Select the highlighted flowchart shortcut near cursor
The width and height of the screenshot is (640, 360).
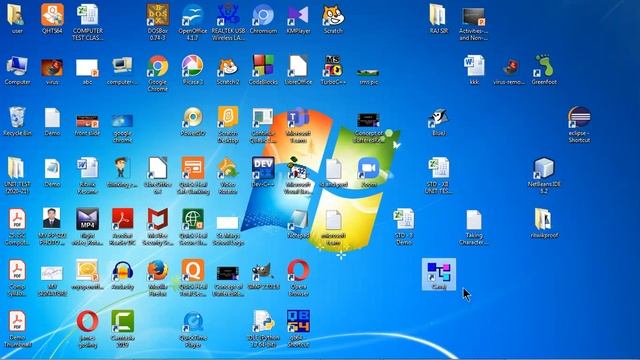point(438,273)
